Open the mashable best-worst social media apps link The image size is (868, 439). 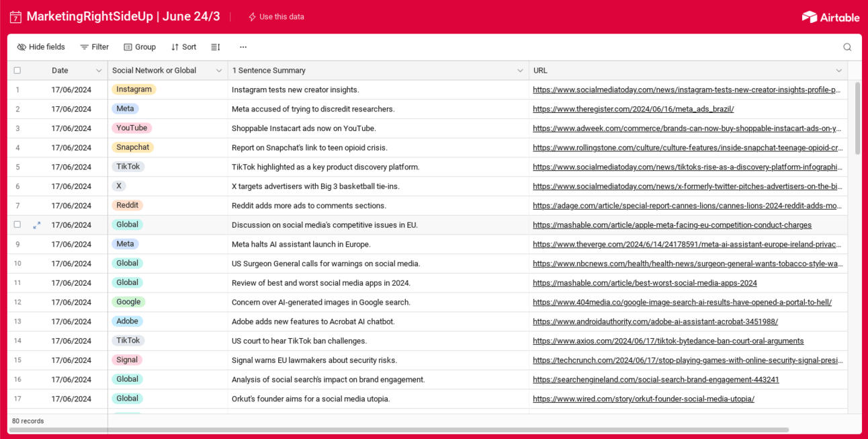coord(645,283)
